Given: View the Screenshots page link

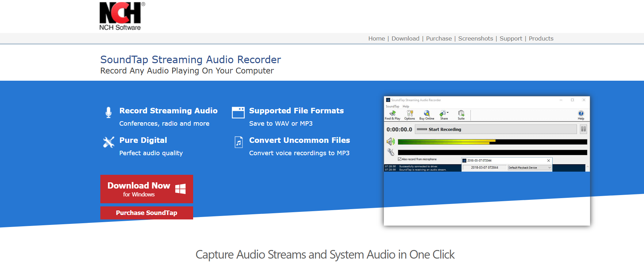Looking at the screenshot, I should (475, 38).
